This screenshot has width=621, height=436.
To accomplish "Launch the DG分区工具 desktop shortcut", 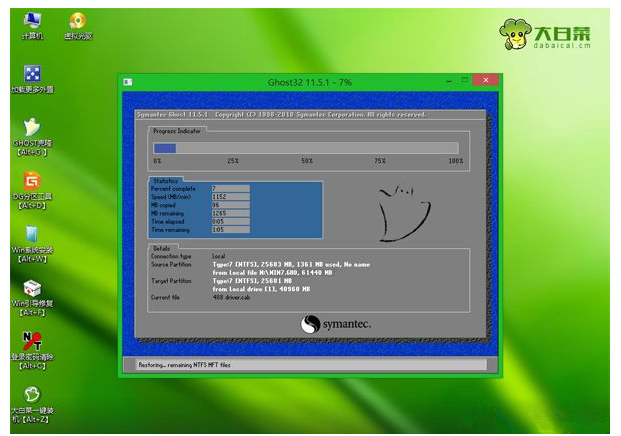I will (31, 183).
